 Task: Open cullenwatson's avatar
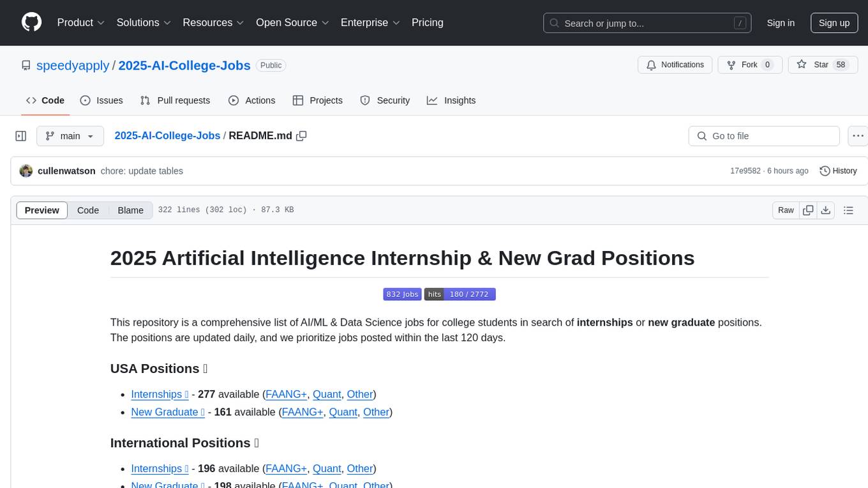[26, 171]
